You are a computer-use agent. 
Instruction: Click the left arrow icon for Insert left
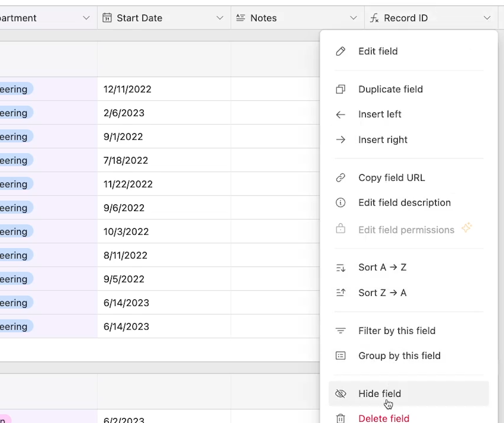click(x=341, y=115)
